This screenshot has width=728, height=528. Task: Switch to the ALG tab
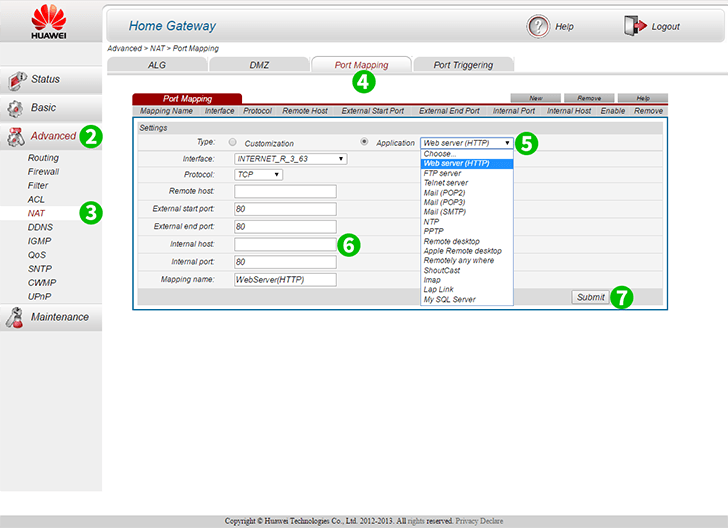pos(157,65)
